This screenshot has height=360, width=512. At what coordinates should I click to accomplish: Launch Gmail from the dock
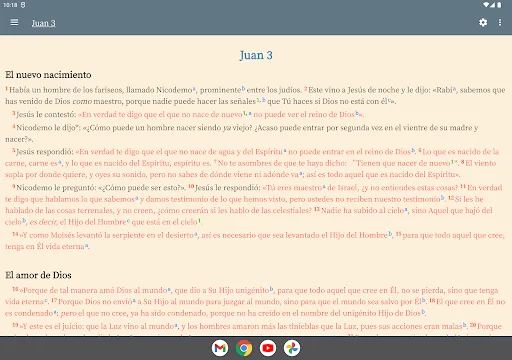(x=220, y=348)
